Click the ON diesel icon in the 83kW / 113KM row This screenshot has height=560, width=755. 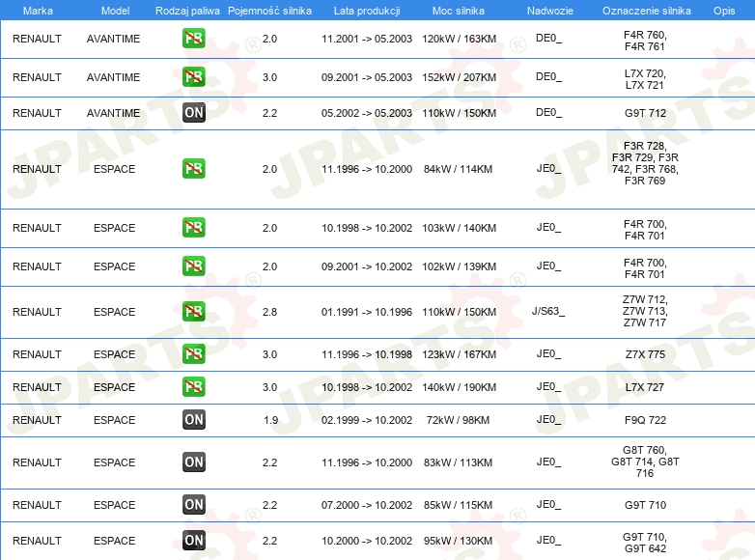(193, 462)
